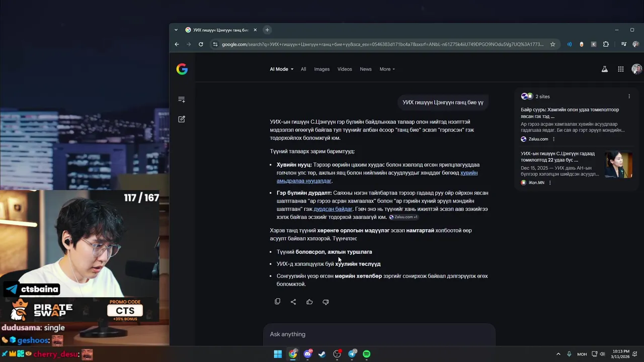Click the query bubble УИХ гишүүн Цэнгүүн ганц бие үү
This screenshot has height=362, width=644.
tap(443, 103)
